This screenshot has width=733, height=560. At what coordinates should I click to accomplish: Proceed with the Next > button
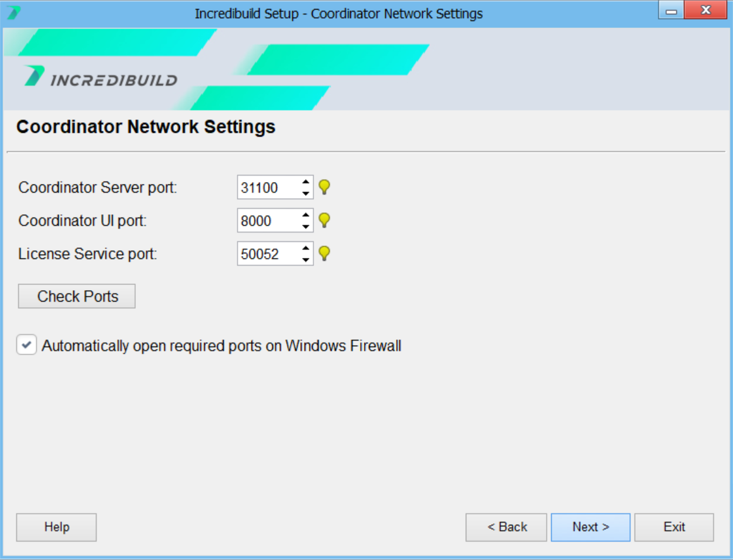(x=590, y=527)
